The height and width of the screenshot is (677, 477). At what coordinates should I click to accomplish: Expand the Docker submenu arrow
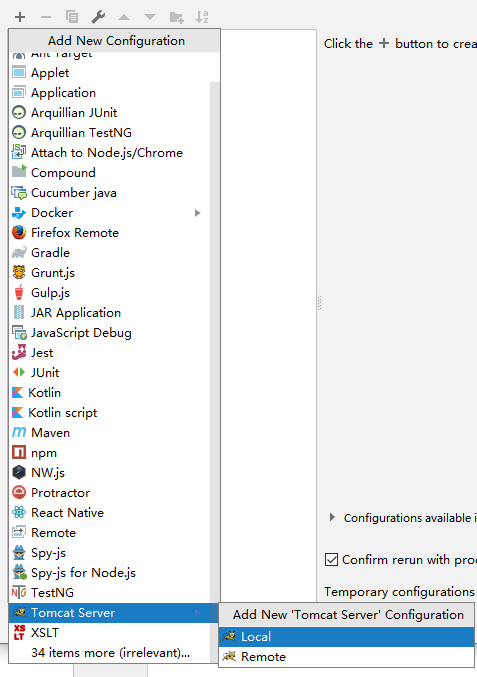[x=197, y=213]
